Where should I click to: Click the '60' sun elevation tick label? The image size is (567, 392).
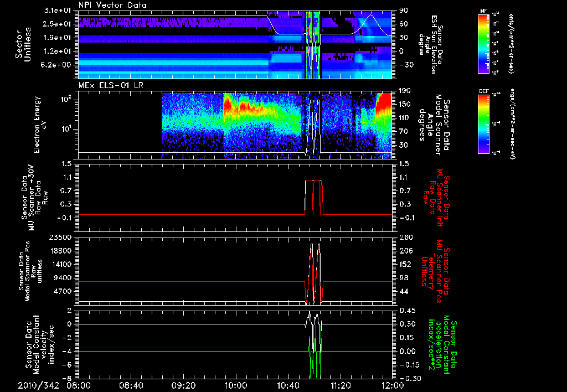tap(403, 24)
